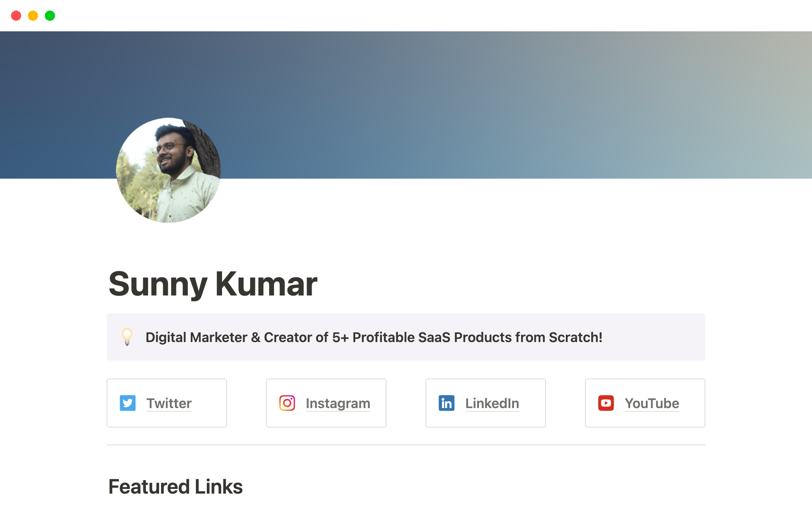812x508 pixels.
Task: Visit the YouTube text link
Action: pos(652,403)
